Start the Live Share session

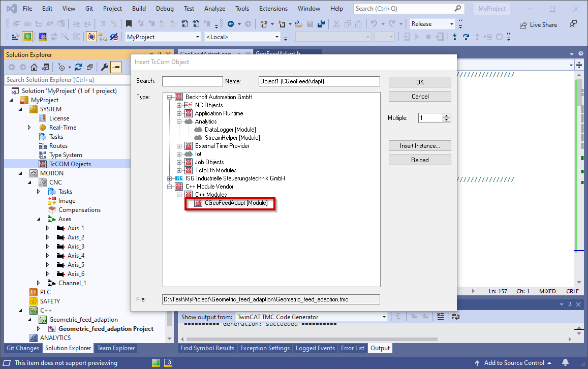538,24
